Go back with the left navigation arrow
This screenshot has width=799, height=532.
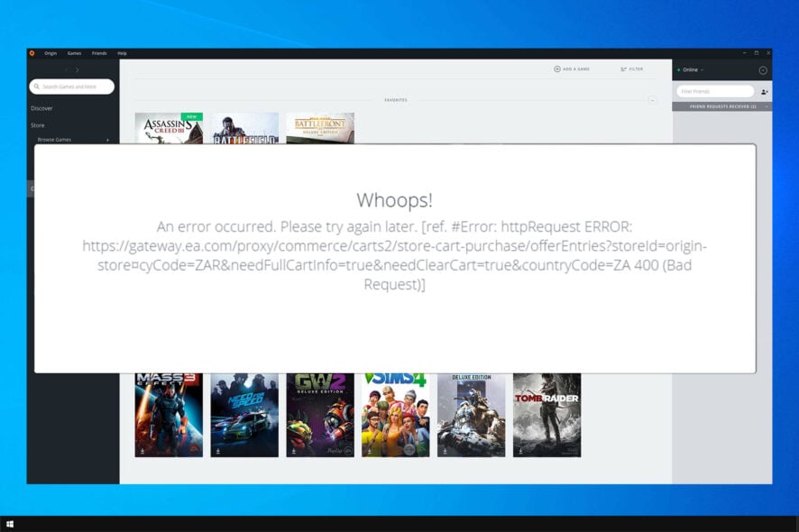coord(66,69)
